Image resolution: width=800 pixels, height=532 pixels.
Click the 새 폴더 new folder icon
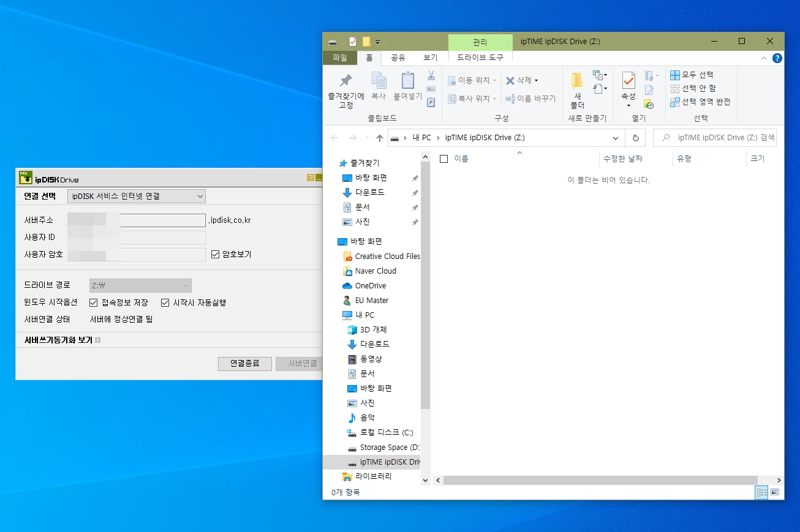[577, 80]
